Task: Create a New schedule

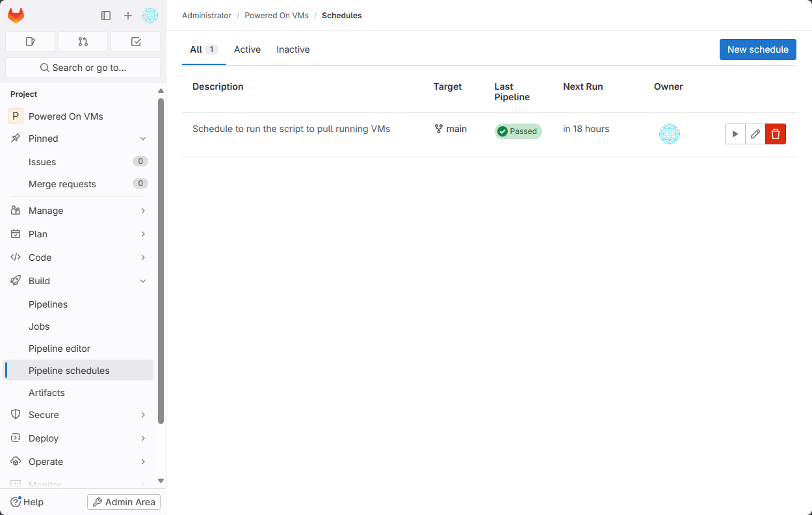Action: (758, 49)
